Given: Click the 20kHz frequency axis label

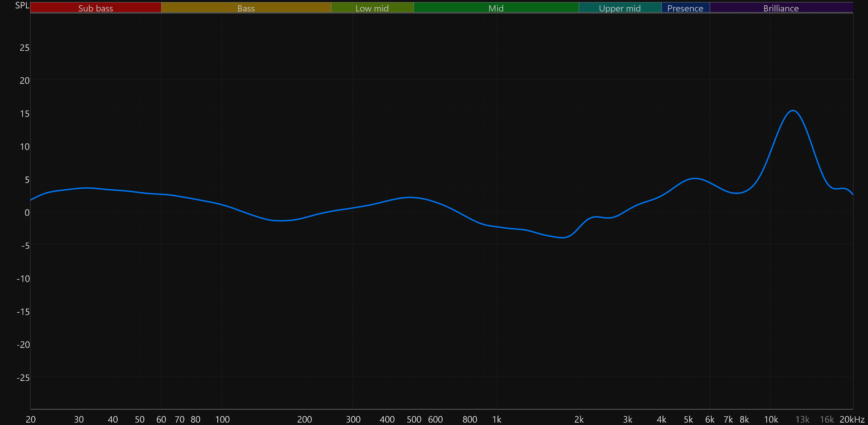Looking at the screenshot, I should [852, 419].
